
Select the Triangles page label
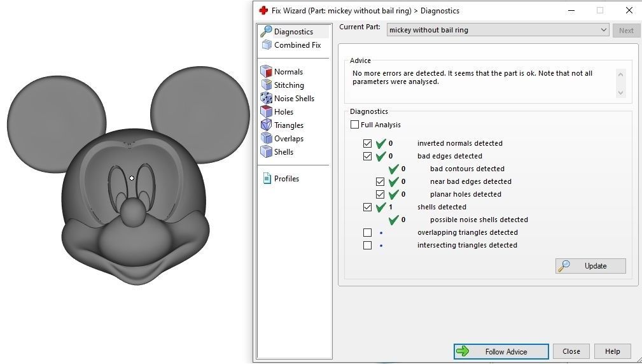[289, 125]
